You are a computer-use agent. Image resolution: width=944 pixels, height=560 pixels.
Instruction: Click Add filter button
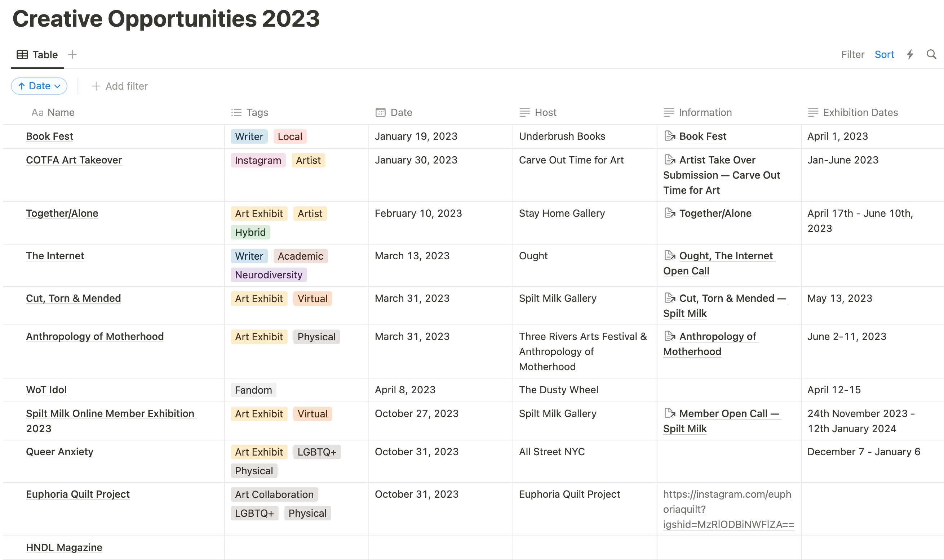point(119,86)
